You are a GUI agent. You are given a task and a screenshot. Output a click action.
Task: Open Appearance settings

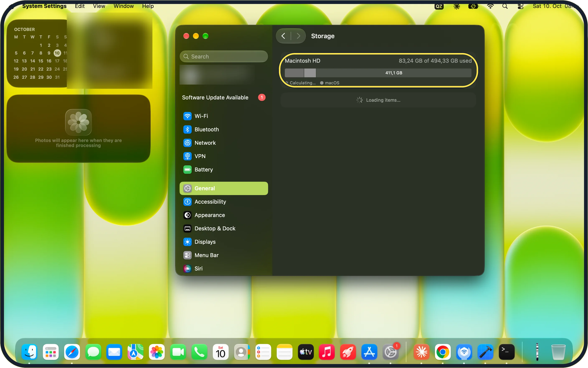[x=224, y=215]
